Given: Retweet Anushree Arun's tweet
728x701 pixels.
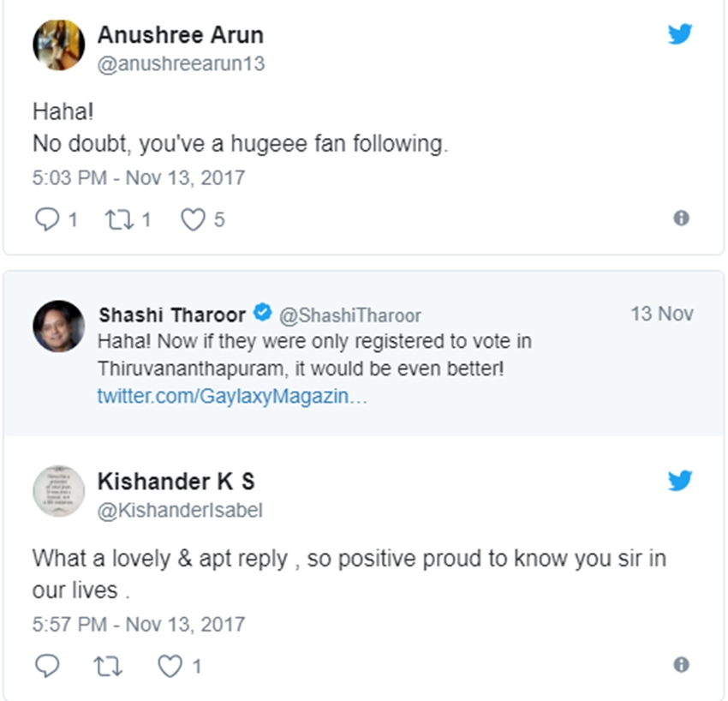Looking at the screenshot, I should pos(116,220).
